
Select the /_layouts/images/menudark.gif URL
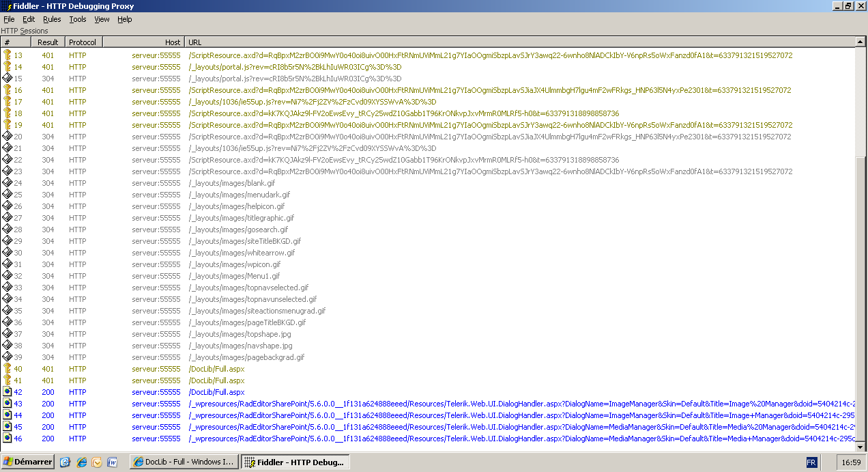click(x=240, y=195)
